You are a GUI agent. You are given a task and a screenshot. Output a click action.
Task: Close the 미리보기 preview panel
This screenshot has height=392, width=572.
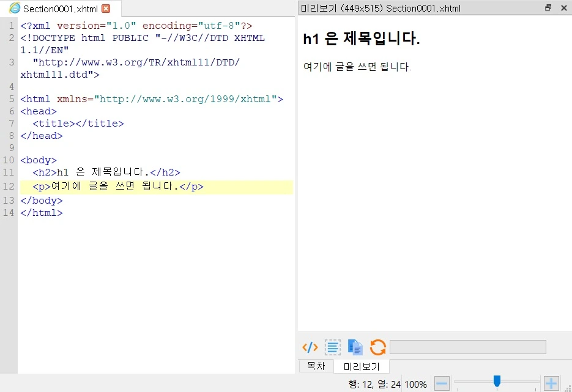coord(564,8)
